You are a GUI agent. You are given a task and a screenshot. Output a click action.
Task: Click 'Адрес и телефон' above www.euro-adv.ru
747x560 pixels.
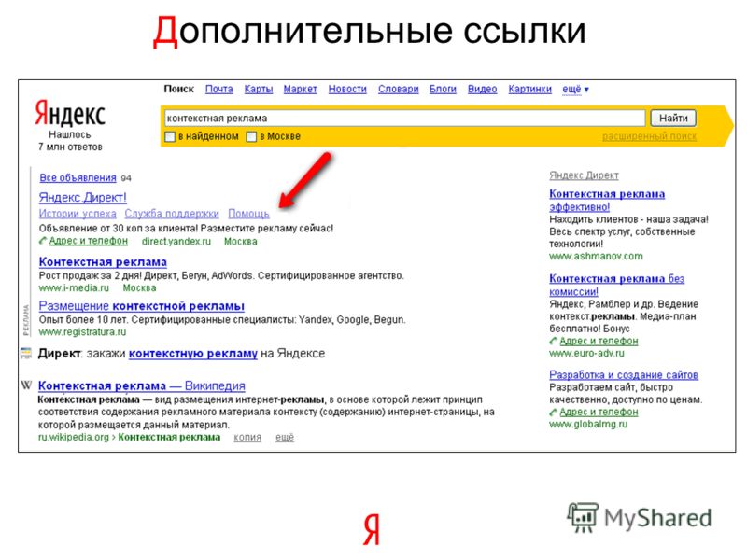point(599,342)
